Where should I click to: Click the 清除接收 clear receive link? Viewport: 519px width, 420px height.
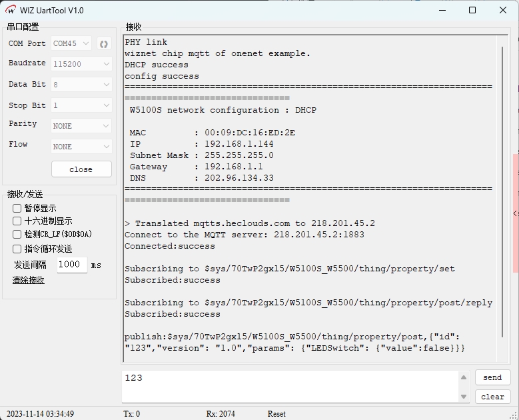pos(29,280)
